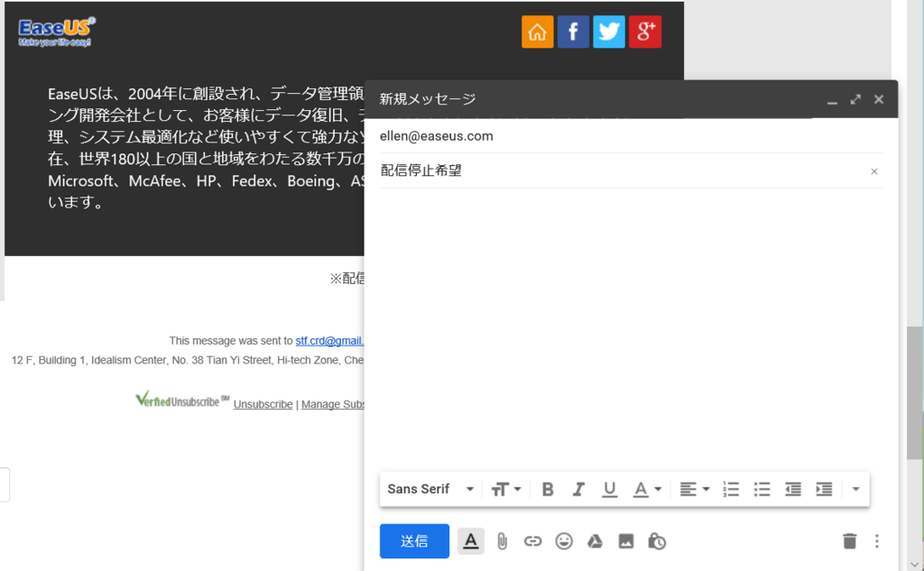Increase the indent level

[x=824, y=489]
